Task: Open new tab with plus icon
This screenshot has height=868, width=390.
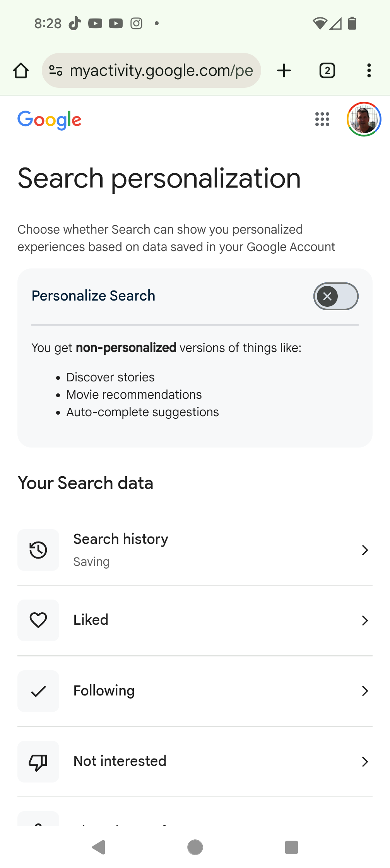Action: pos(284,71)
